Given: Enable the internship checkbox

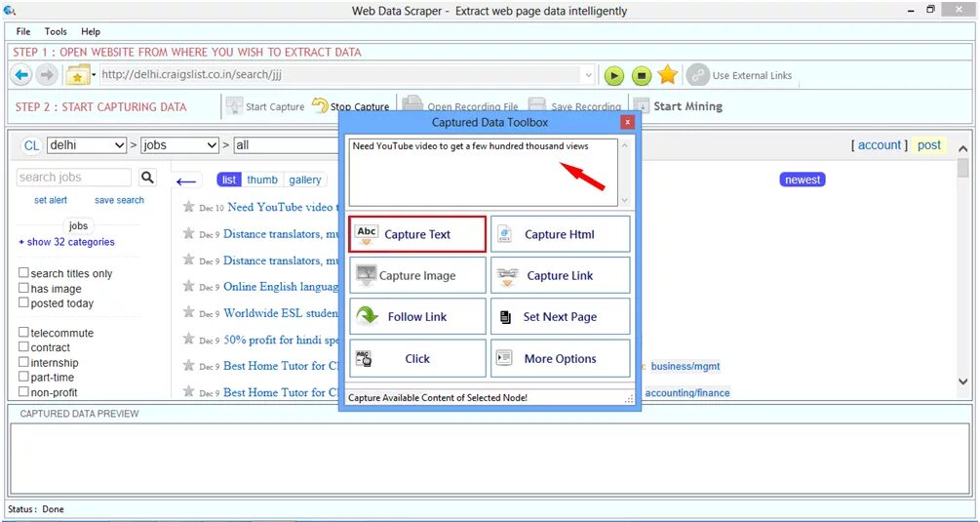Looking at the screenshot, I should tap(23, 362).
